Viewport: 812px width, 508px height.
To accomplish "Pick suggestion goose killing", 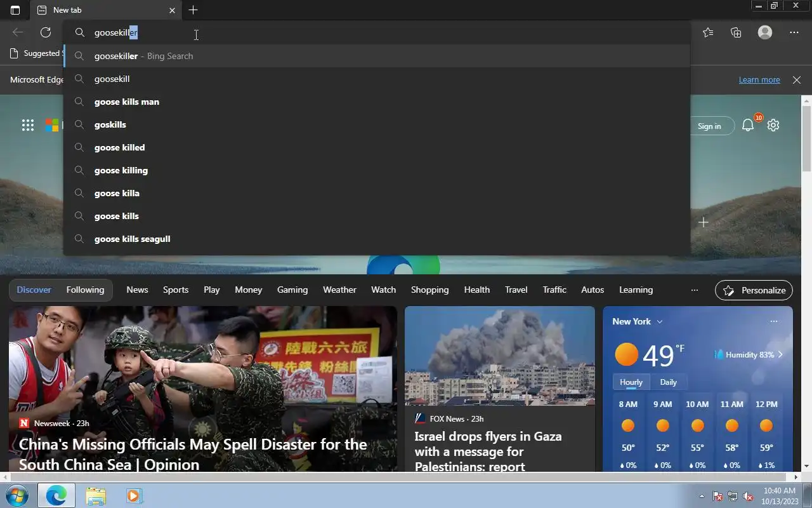I will point(377,170).
